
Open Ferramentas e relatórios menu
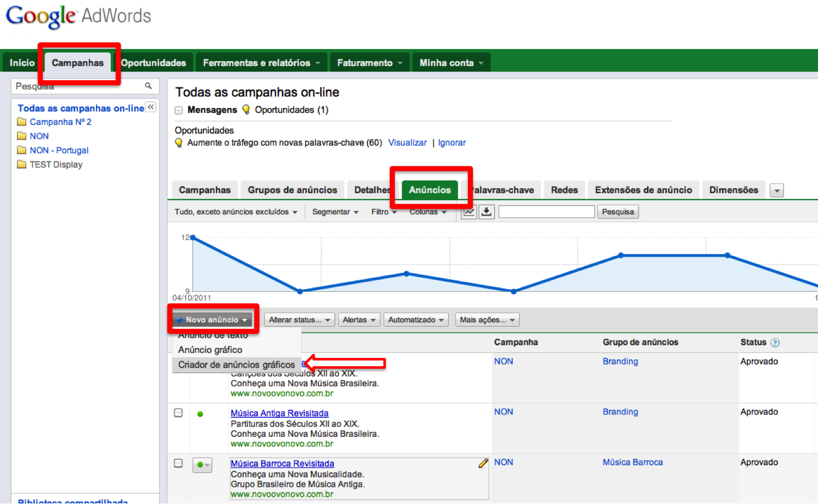(x=262, y=63)
